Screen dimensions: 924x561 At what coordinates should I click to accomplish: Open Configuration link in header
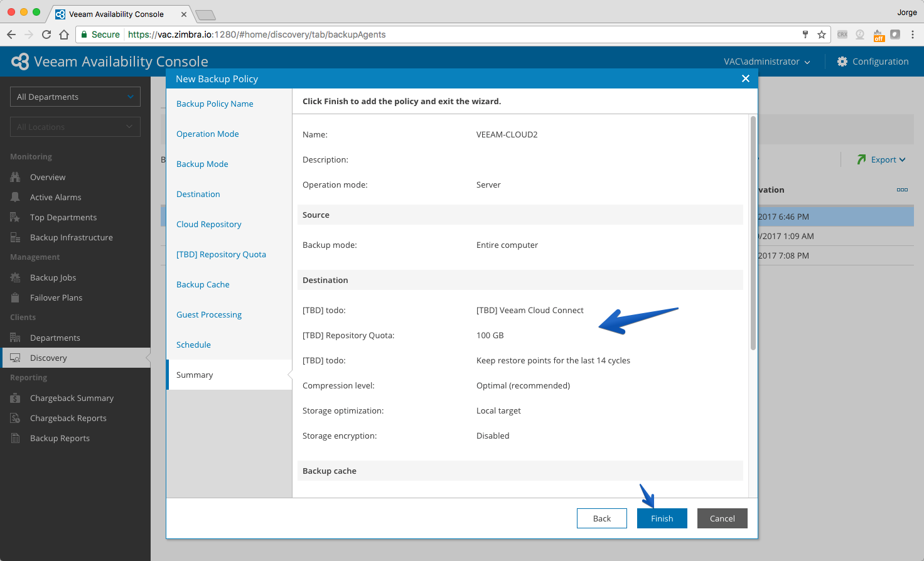[880, 61]
